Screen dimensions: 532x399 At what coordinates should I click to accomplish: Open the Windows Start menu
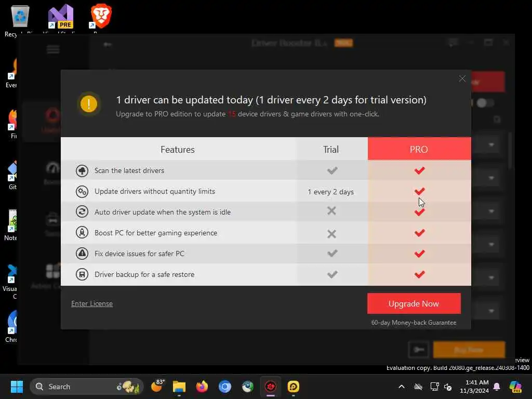pyautogui.click(x=17, y=387)
